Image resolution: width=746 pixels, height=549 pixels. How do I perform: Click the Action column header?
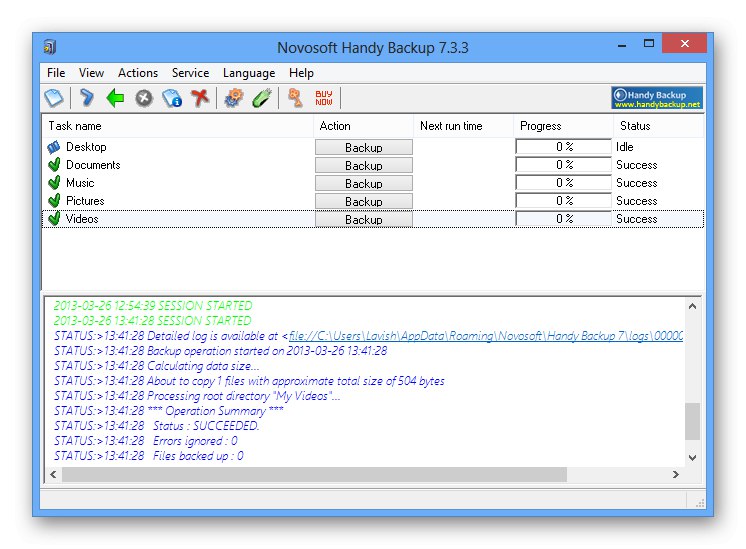[x=363, y=126]
